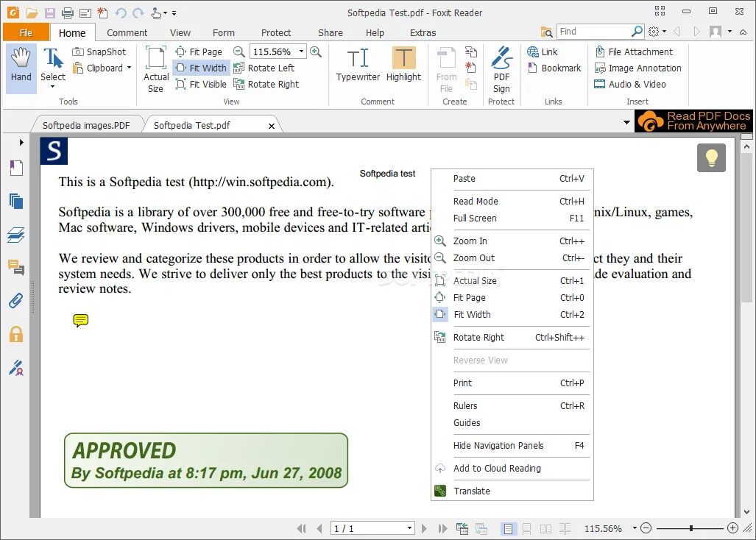
Task: Customize the quick access toolbar dropdown
Action: (x=174, y=13)
